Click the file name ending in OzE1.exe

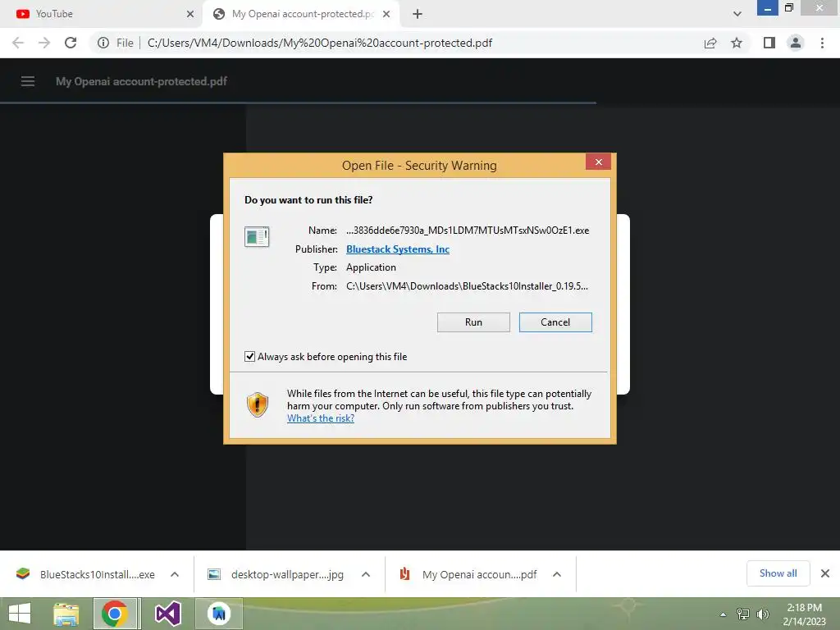click(468, 231)
